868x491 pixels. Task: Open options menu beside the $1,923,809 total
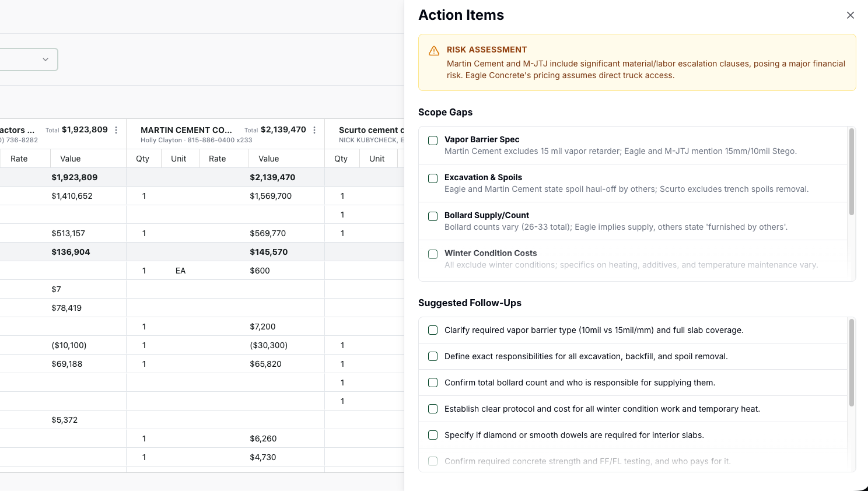[x=116, y=130]
